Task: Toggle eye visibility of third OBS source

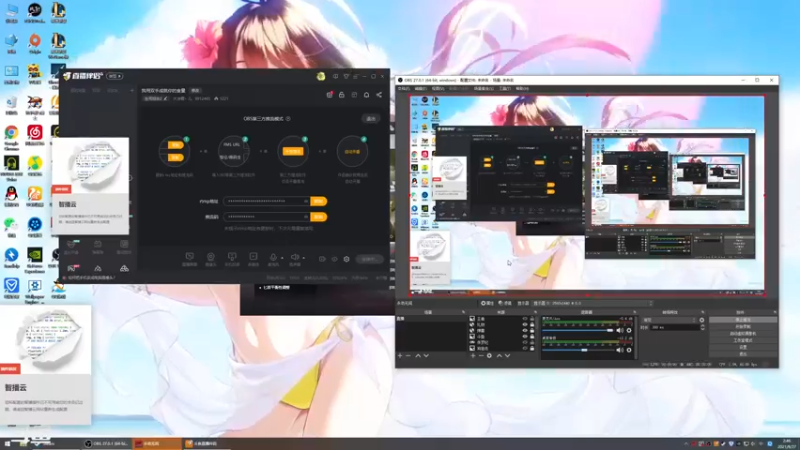Action: pyautogui.click(x=525, y=331)
